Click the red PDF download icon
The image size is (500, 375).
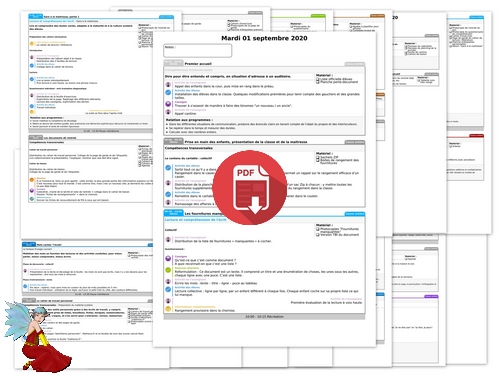pos(250,188)
